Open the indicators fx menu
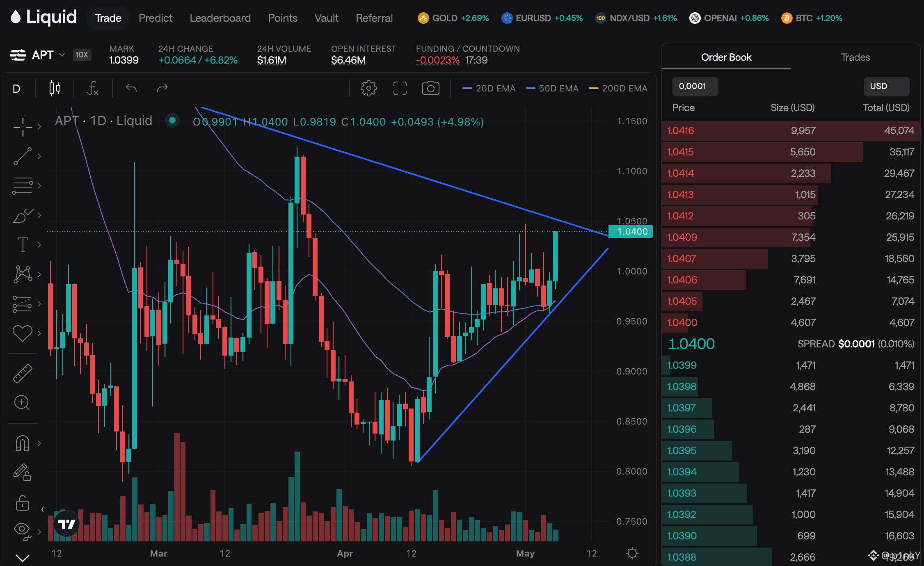 click(93, 88)
